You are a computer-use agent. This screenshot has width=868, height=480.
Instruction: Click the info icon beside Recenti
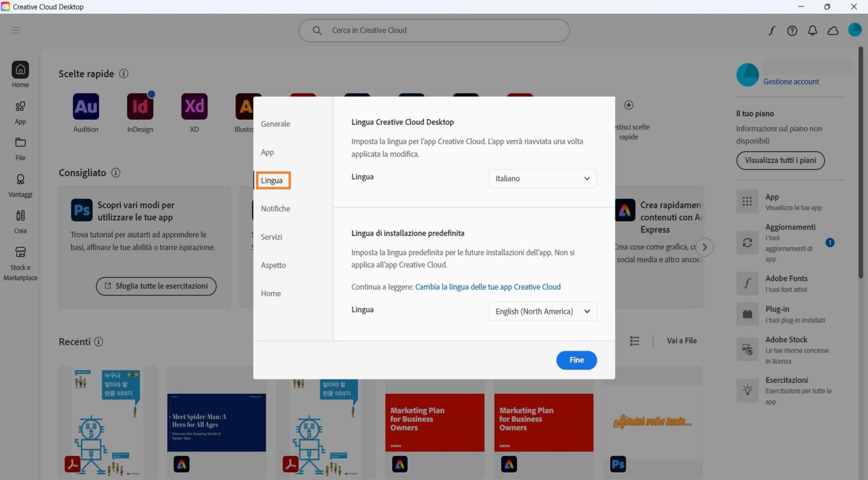pyautogui.click(x=99, y=342)
